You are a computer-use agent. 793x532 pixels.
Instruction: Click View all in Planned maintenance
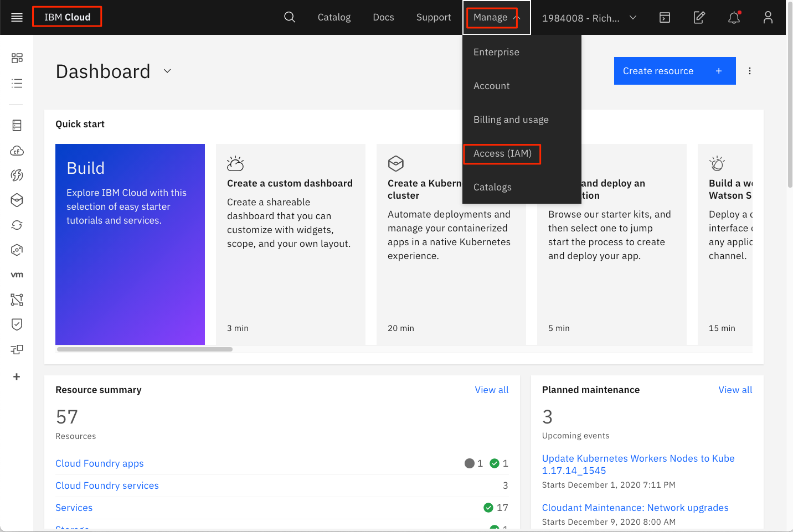tap(735, 390)
